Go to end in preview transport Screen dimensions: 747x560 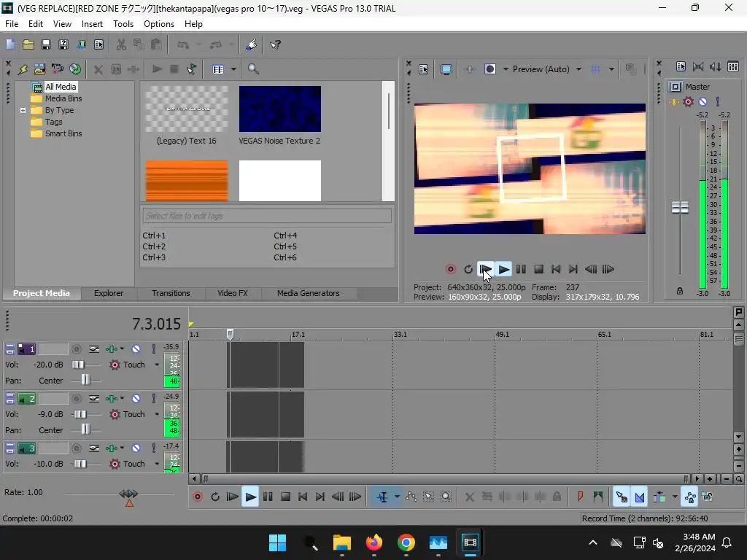[573, 269]
